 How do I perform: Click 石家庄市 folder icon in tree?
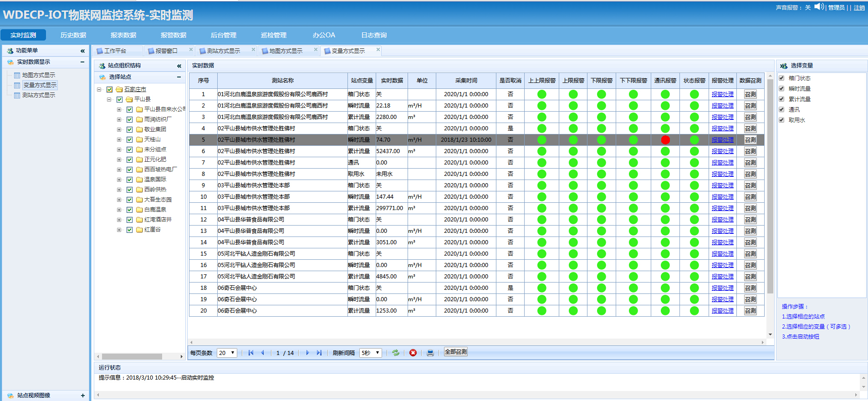pos(119,89)
